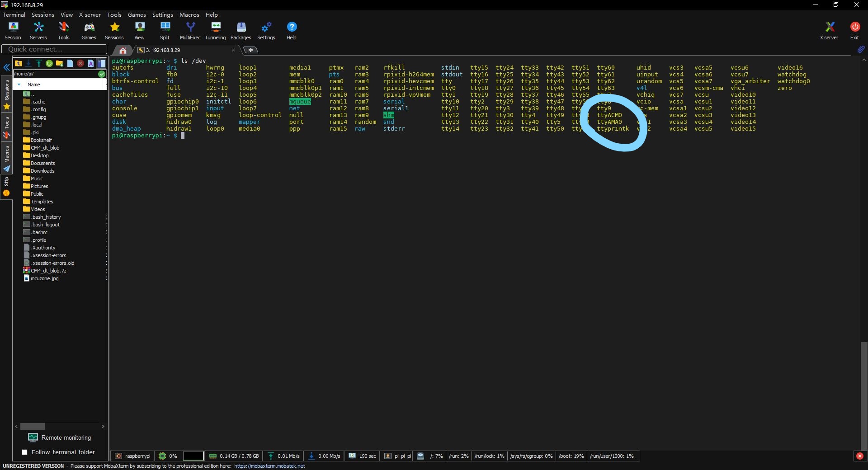
Task: Go to parent folder in SFTP toolbar
Action: click(x=19, y=63)
